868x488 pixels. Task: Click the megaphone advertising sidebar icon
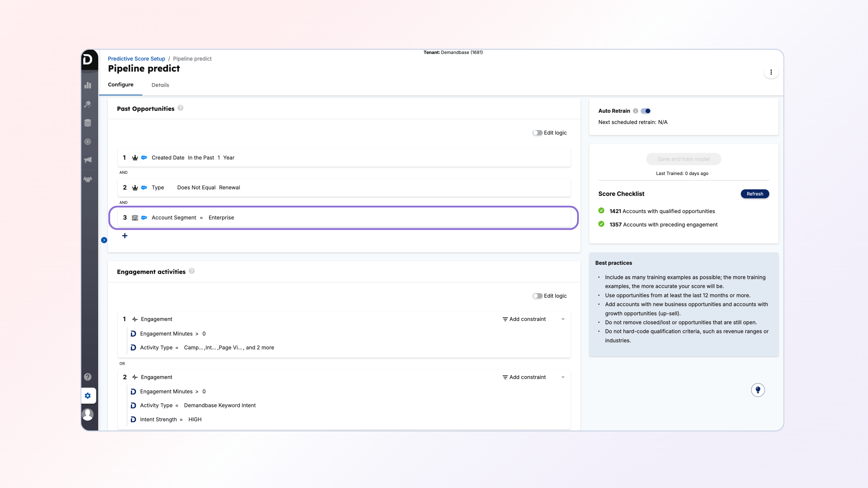tap(88, 160)
